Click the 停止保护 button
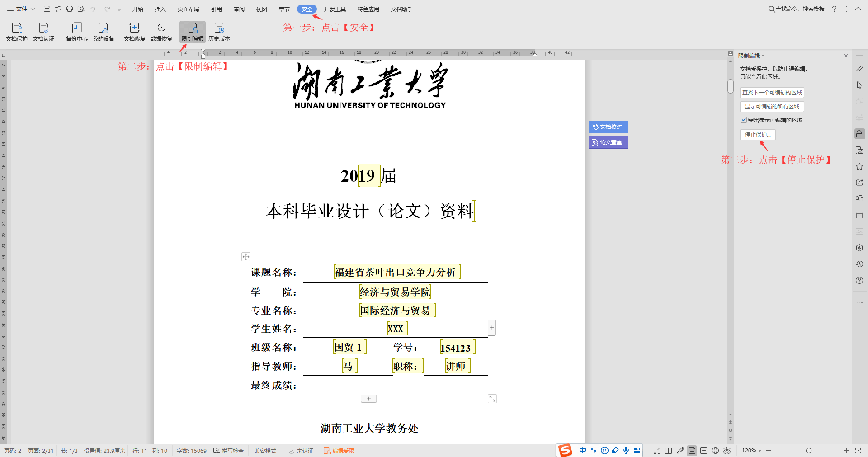This screenshot has width=868, height=457. [758, 135]
